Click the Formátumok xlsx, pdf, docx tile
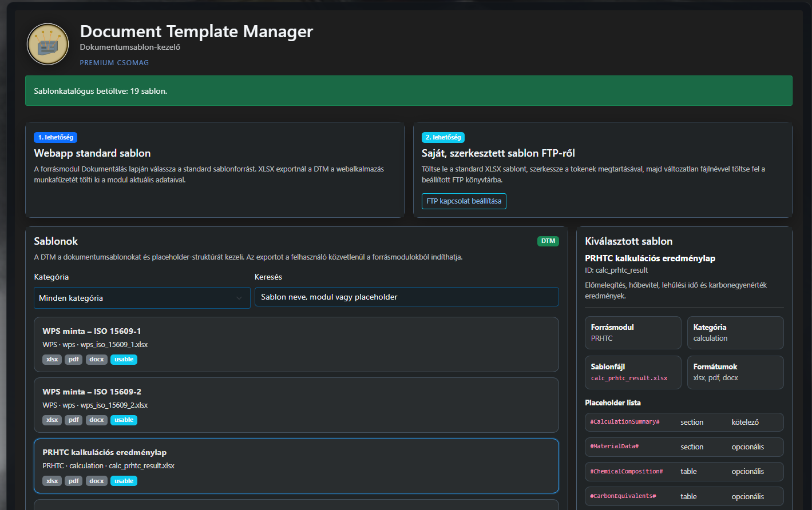The width and height of the screenshot is (812, 510). 735,372
